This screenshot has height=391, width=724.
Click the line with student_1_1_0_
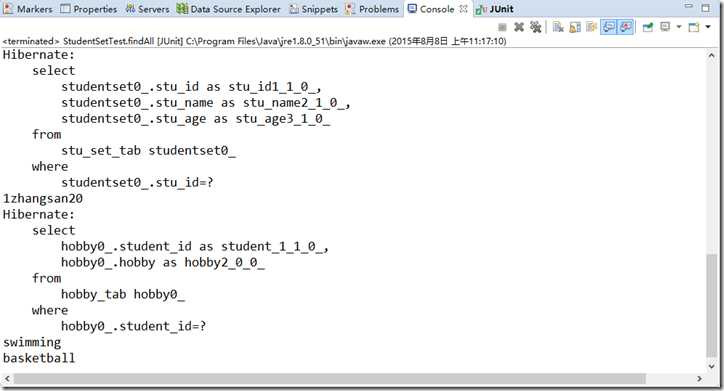pyautogui.click(x=195, y=247)
